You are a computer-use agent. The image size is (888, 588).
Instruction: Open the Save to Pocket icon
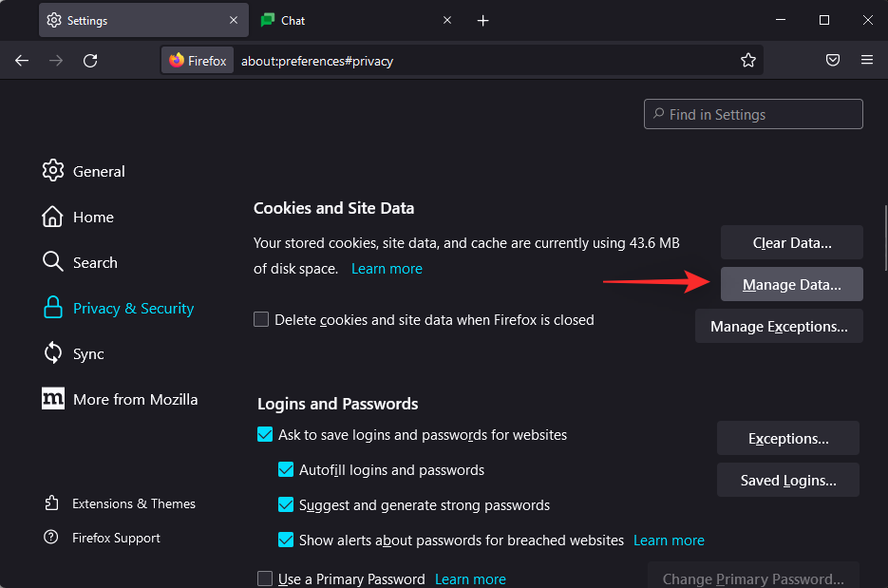pos(832,61)
